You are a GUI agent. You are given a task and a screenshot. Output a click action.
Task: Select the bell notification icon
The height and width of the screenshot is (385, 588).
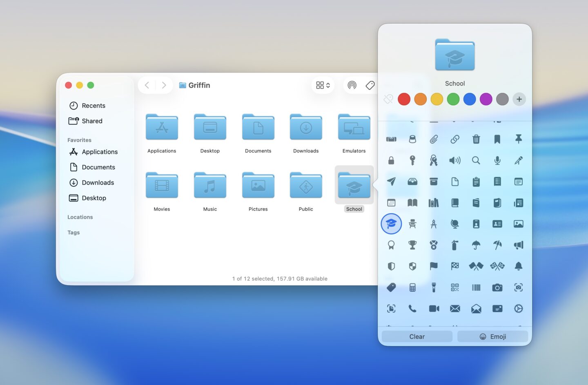518,266
